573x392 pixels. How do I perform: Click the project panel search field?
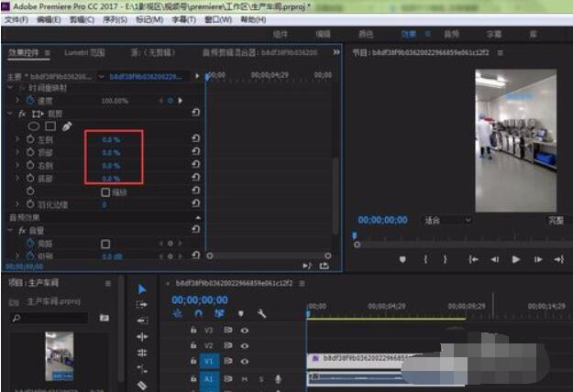point(50,318)
